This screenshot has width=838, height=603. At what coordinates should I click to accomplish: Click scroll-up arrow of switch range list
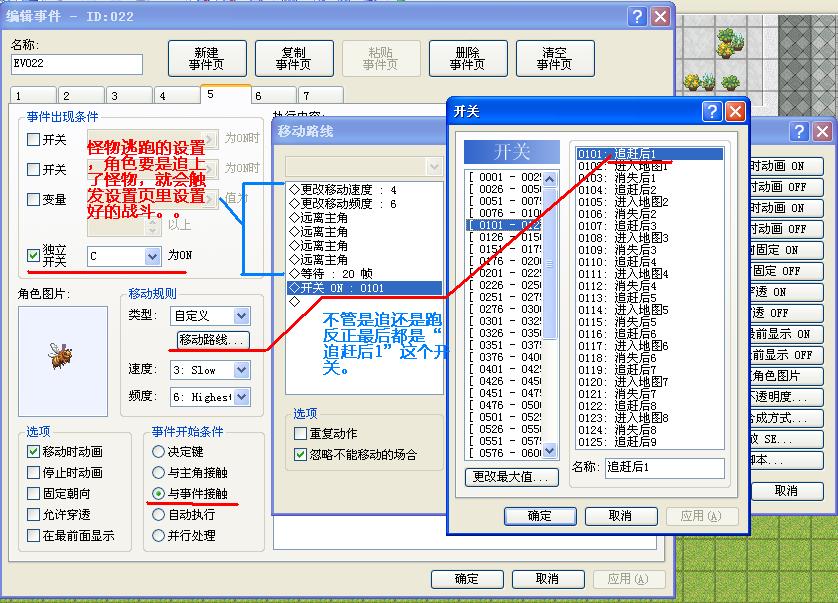tap(549, 179)
